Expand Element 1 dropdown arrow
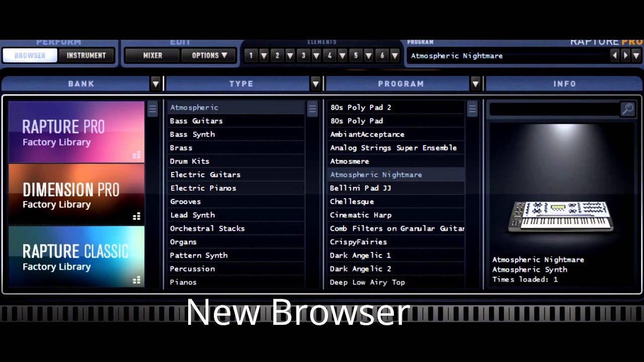 click(264, 56)
